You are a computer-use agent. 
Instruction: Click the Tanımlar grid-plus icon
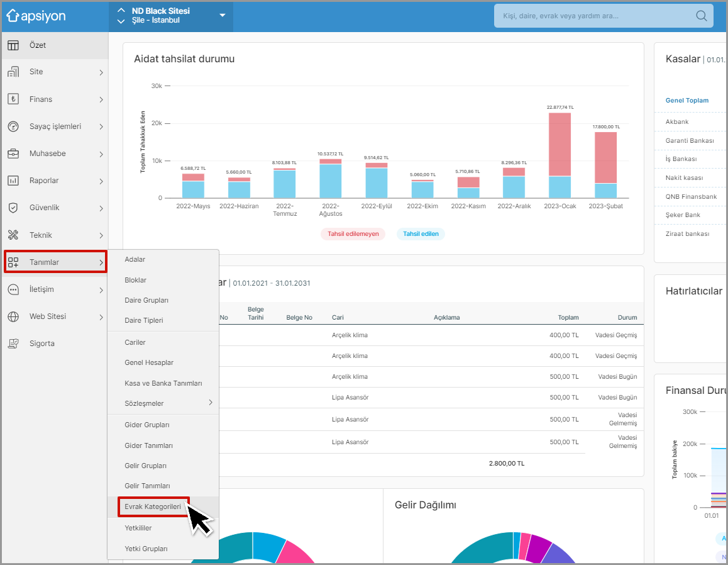13,262
